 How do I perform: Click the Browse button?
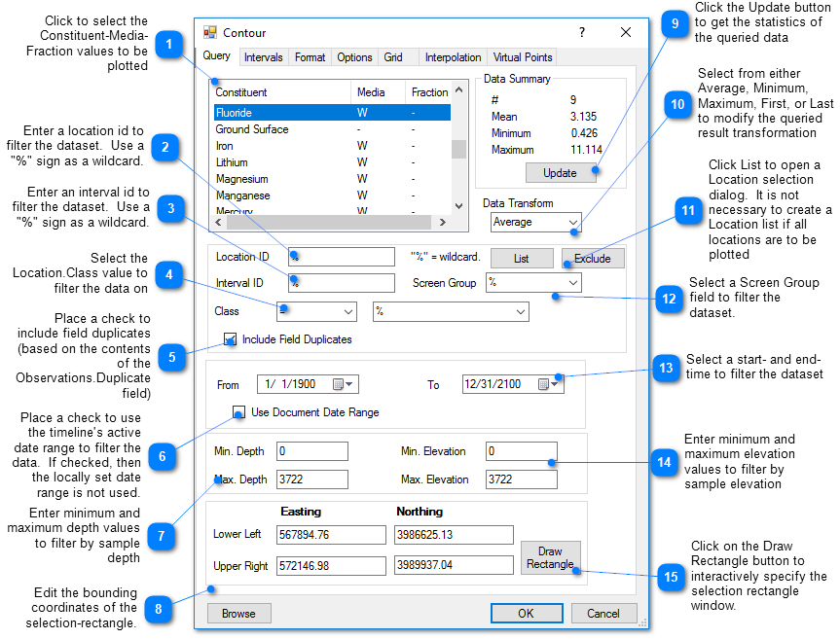click(238, 613)
